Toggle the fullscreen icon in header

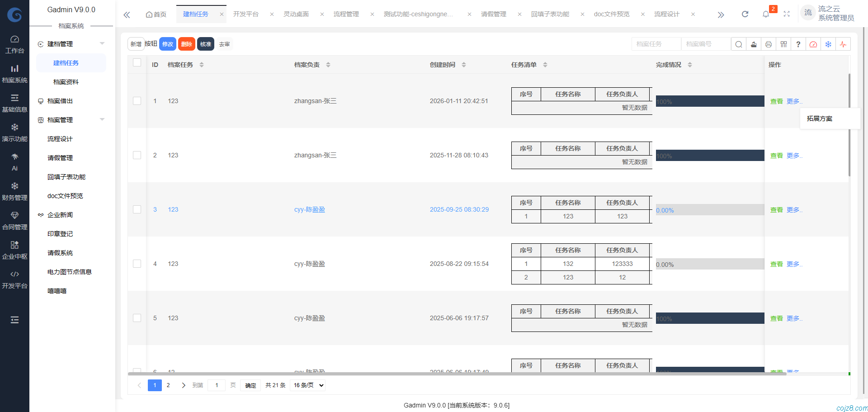[x=787, y=14]
